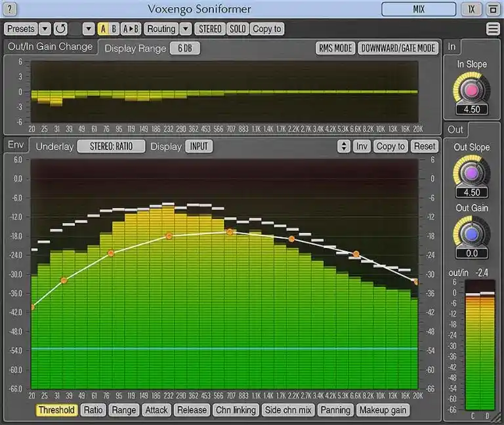Click the Out Slope value 4.50 field
The width and height of the screenshot is (504, 425).
click(x=472, y=193)
